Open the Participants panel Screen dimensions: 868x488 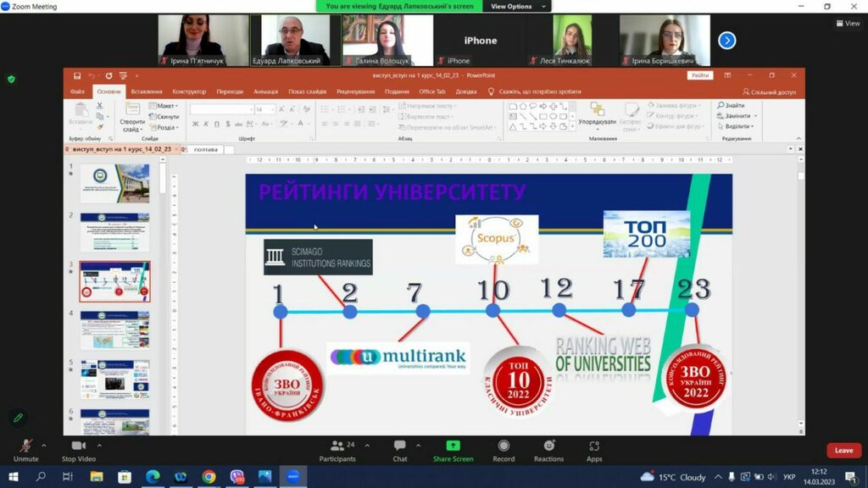tap(337, 449)
